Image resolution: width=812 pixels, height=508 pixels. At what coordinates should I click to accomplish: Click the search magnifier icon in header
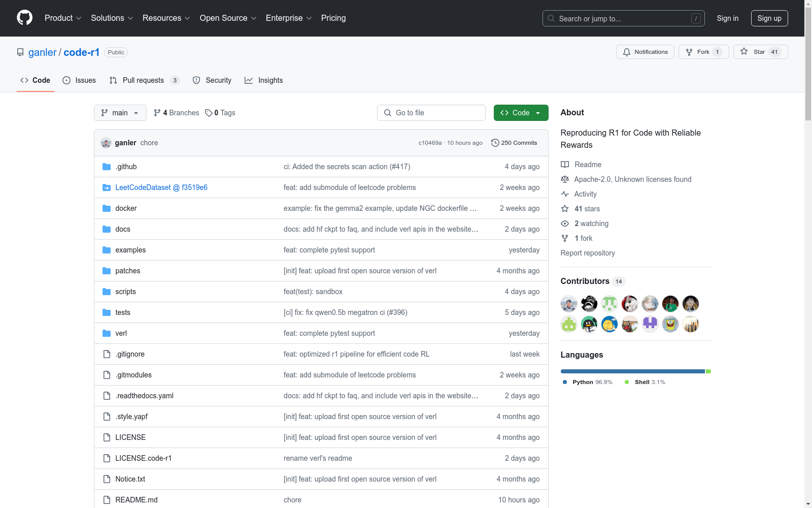click(x=551, y=18)
